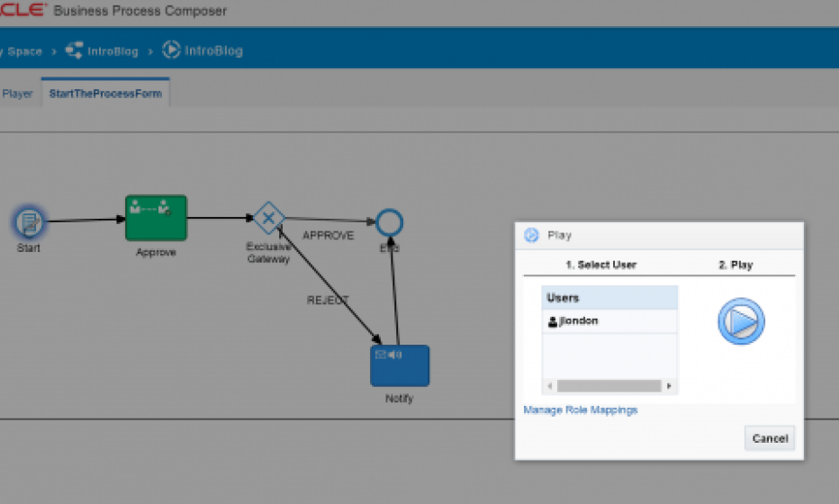The height and width of the screenshot is (504, 839).
Task: Select user jlondon in Users list
Action: [x=609, y=321]
